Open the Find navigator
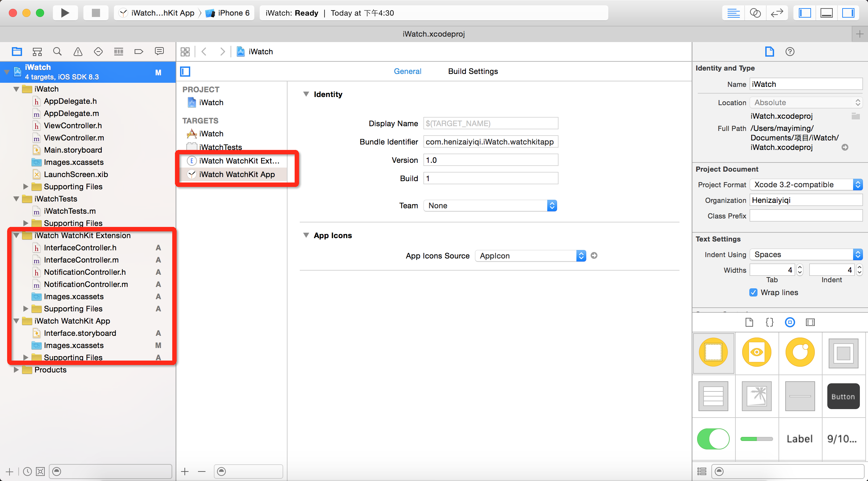This screenshot has height=481, width=868. click(x=58, y=52)
